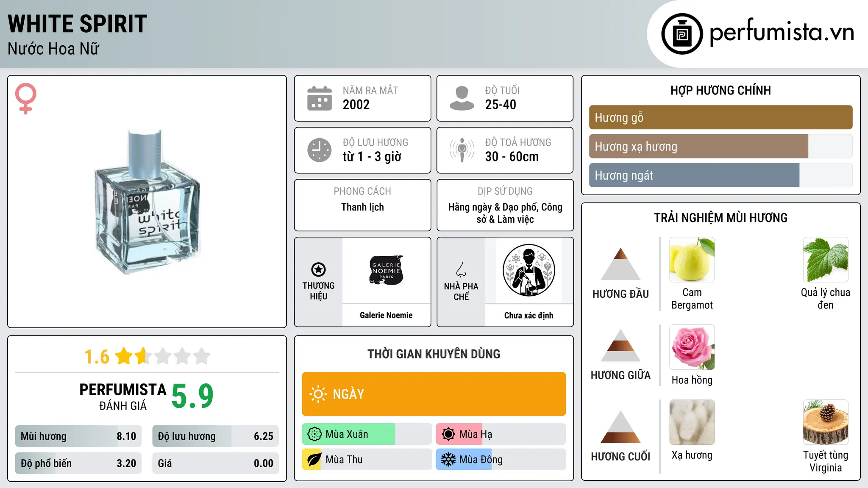
Task: Click the leaf icon for Mùa Thu
Action: (314, 460)
